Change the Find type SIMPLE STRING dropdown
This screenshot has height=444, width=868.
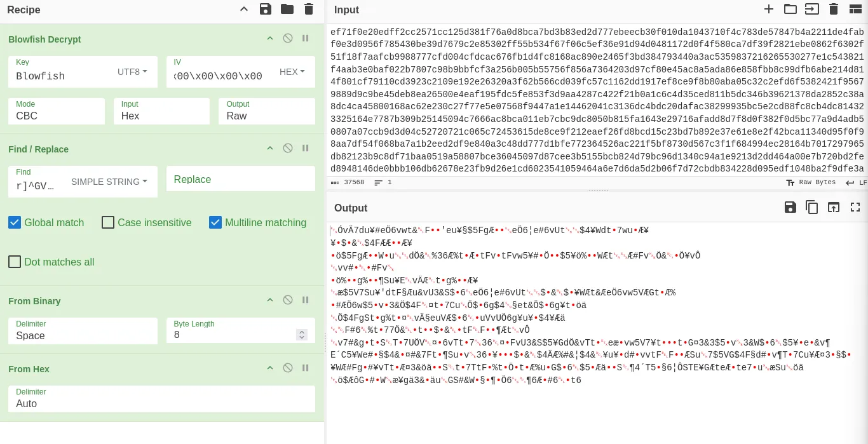(109, 182)
